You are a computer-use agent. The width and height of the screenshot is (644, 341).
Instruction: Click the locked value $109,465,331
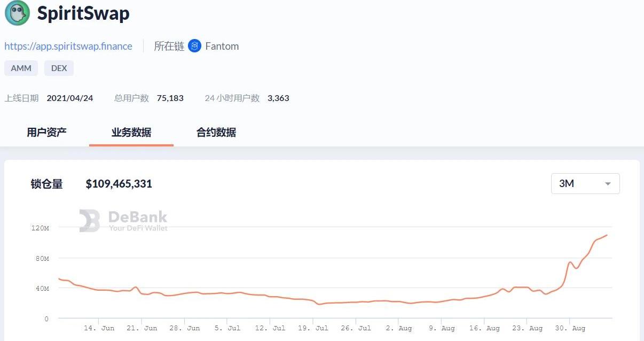(x=119, y=184)
